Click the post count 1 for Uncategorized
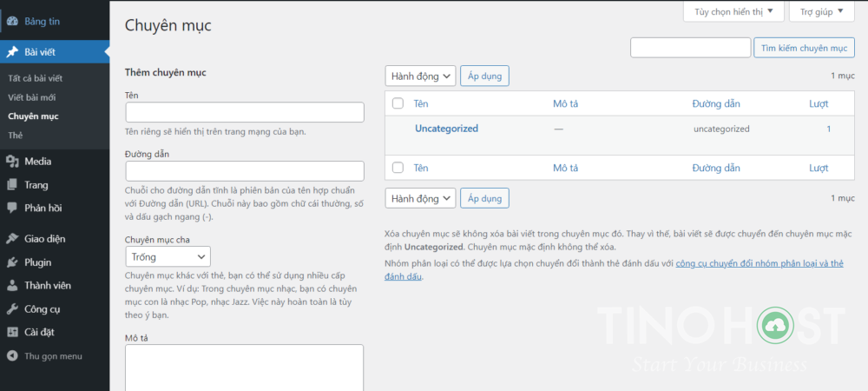868x391 pixels. coord(829,129)
